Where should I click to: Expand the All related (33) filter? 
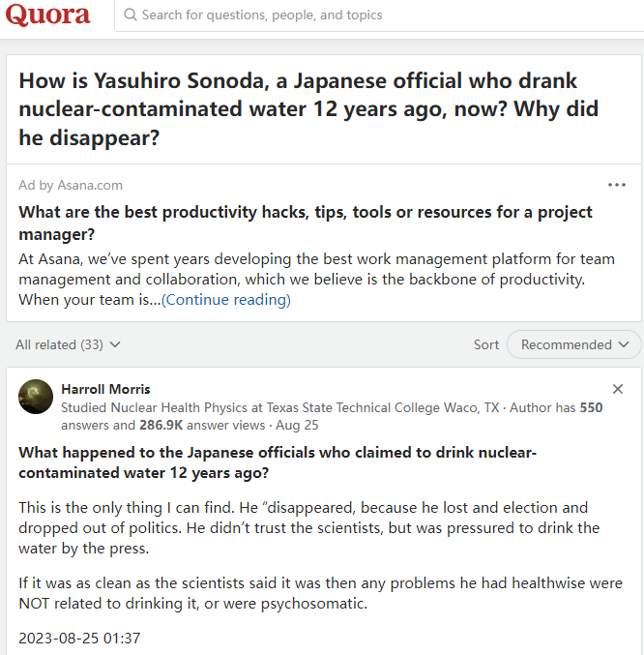(x=68, y=344)
